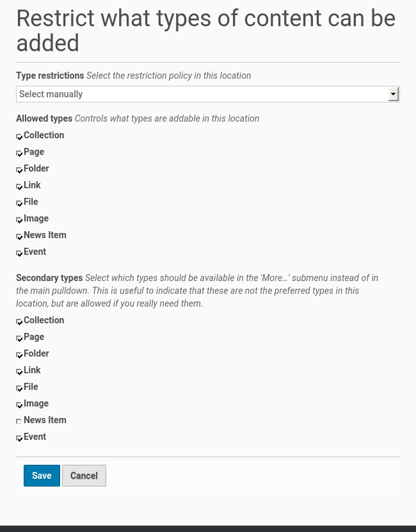Click the Save button
416x532 pixels.
42,476
